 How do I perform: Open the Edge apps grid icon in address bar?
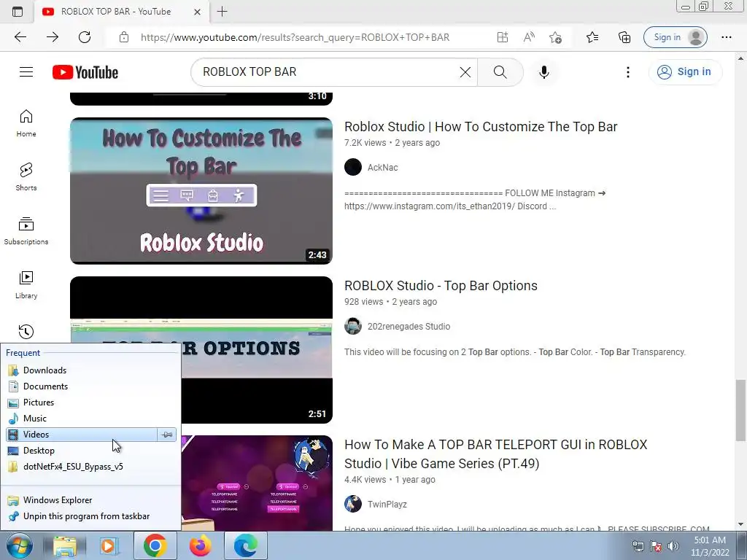click(x=502, y=37)
